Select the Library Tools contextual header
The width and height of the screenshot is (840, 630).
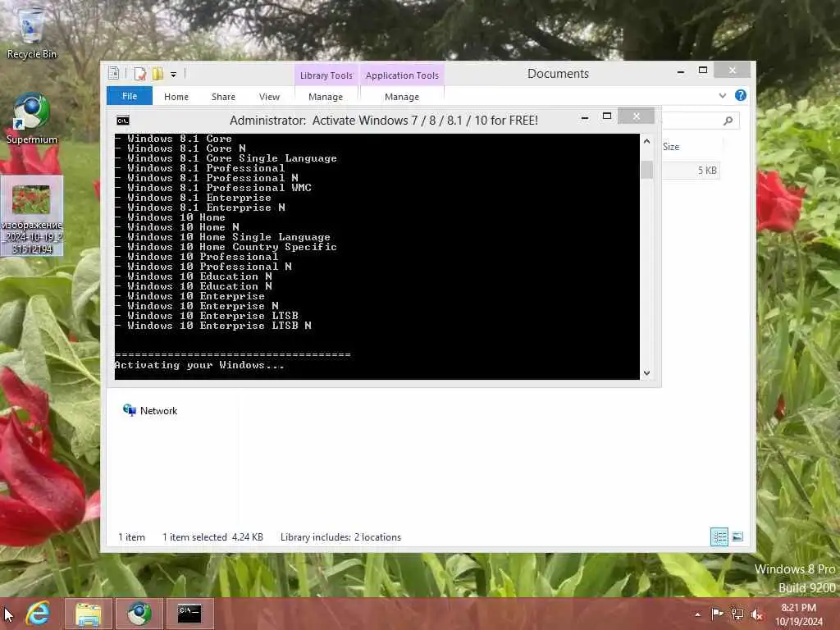[326, 75]
